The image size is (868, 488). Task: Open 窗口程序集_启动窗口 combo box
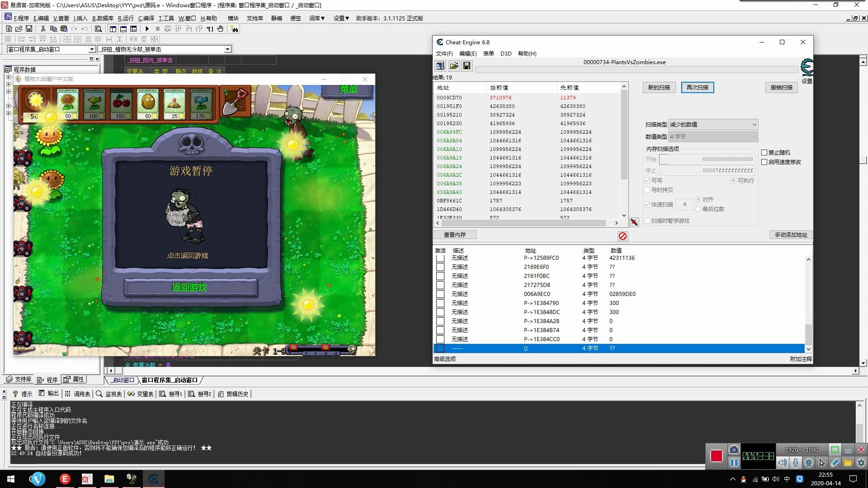point(51,49)
